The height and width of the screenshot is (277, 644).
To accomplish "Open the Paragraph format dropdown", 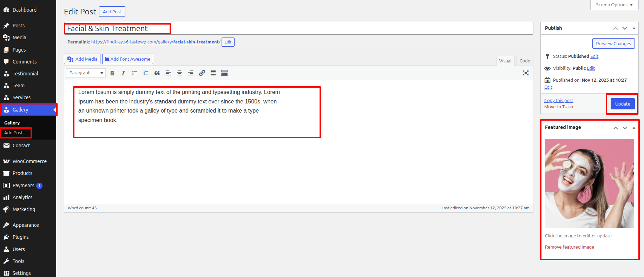I will 86,73.
